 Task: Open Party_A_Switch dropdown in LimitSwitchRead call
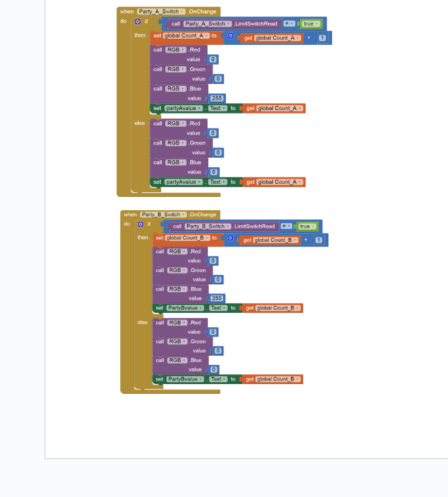(x=208, y=24)
